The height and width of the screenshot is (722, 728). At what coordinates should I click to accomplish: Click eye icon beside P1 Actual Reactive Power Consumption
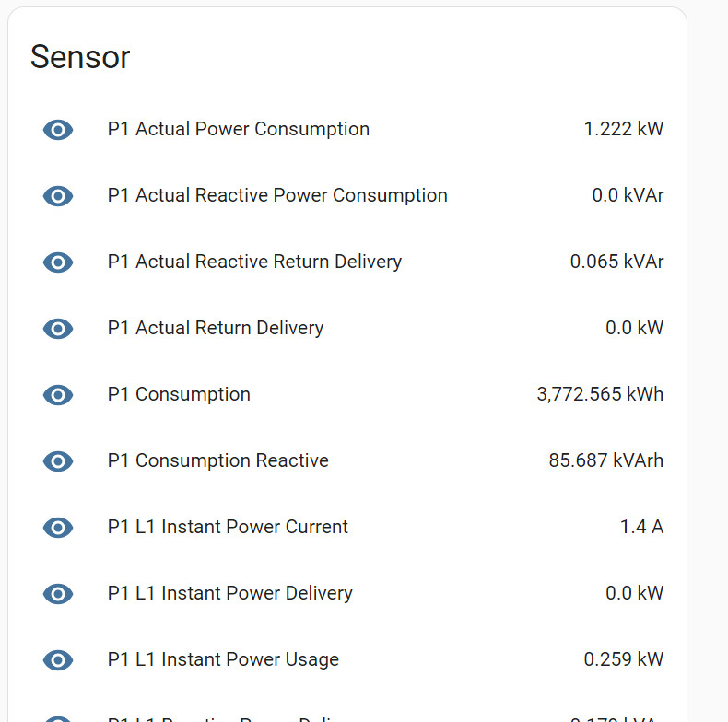[x=58, y=196]
